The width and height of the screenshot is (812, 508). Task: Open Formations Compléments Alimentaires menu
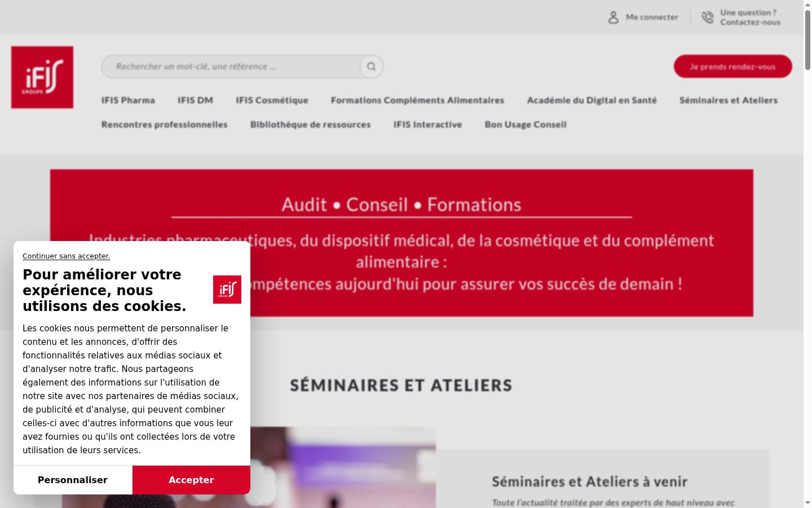pyautogui.click(x=417, y=100)
